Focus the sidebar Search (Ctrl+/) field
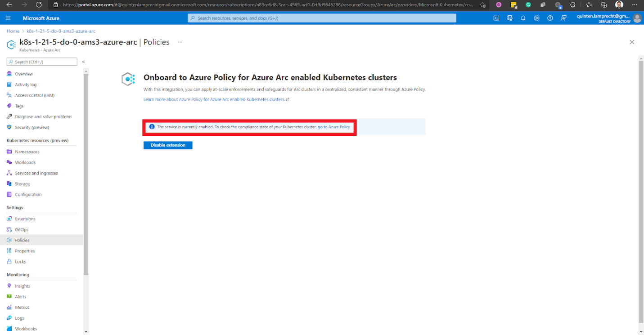 (42, 62)
